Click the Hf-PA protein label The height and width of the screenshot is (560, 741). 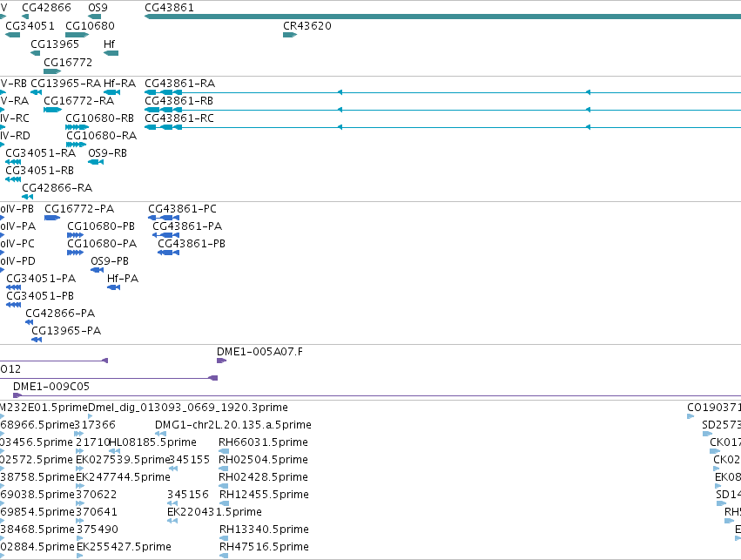click(x=123, y=279)
